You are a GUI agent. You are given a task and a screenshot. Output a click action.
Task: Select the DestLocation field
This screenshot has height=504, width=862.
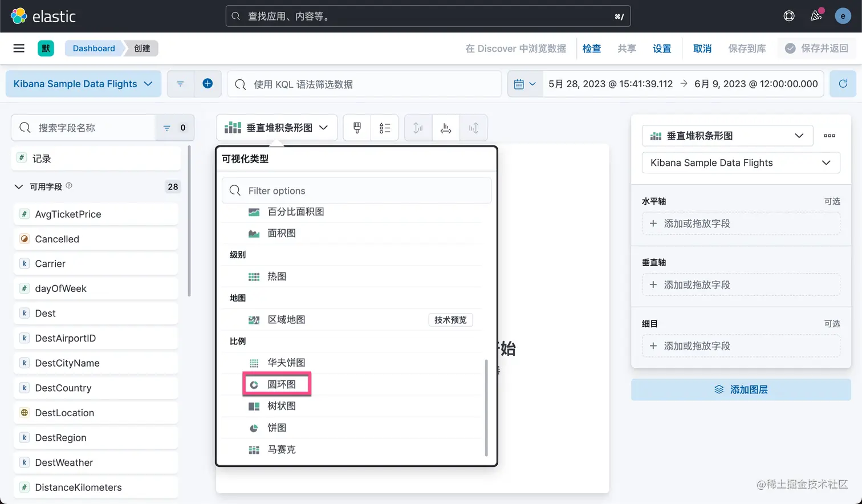click(96, 413)
